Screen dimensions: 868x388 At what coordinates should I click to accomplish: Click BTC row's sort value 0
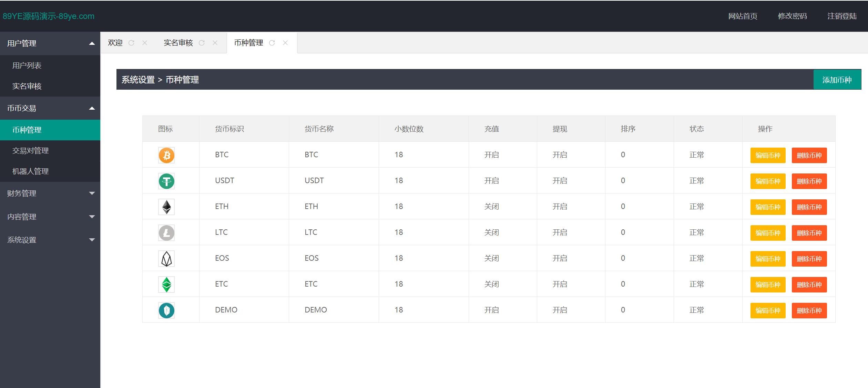coord(623,155)
